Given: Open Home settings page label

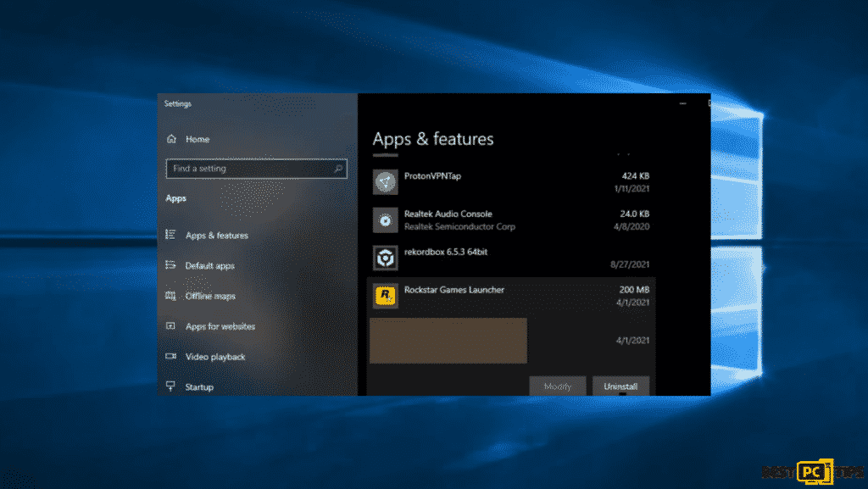Looking at the screenshot, I should 198,139.
